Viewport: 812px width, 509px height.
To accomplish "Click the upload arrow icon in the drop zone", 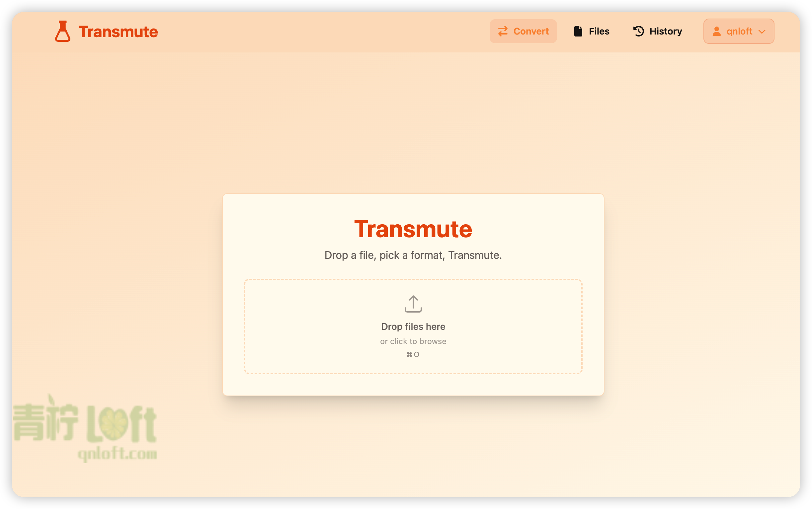I will [x=413, y=304].
